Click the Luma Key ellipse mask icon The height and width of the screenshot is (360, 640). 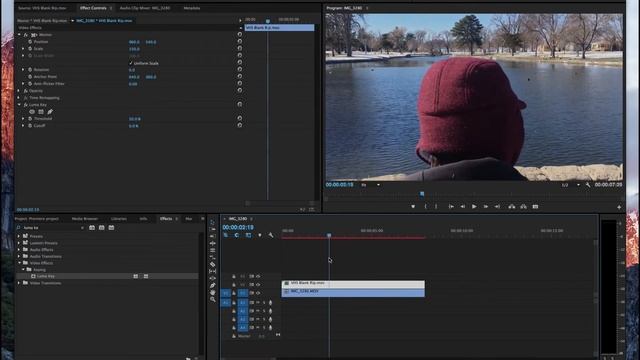[x=32, y=112]
